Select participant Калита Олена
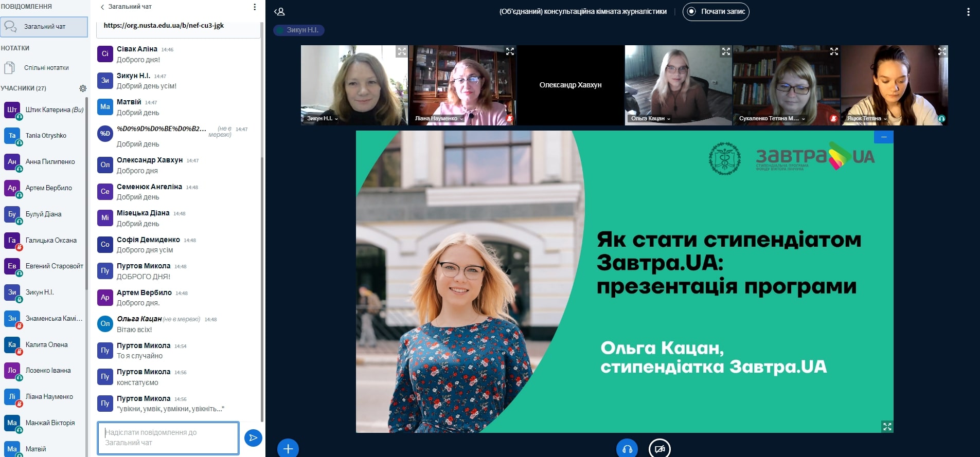This screenshot has height=457, width=980. (44, 344)
